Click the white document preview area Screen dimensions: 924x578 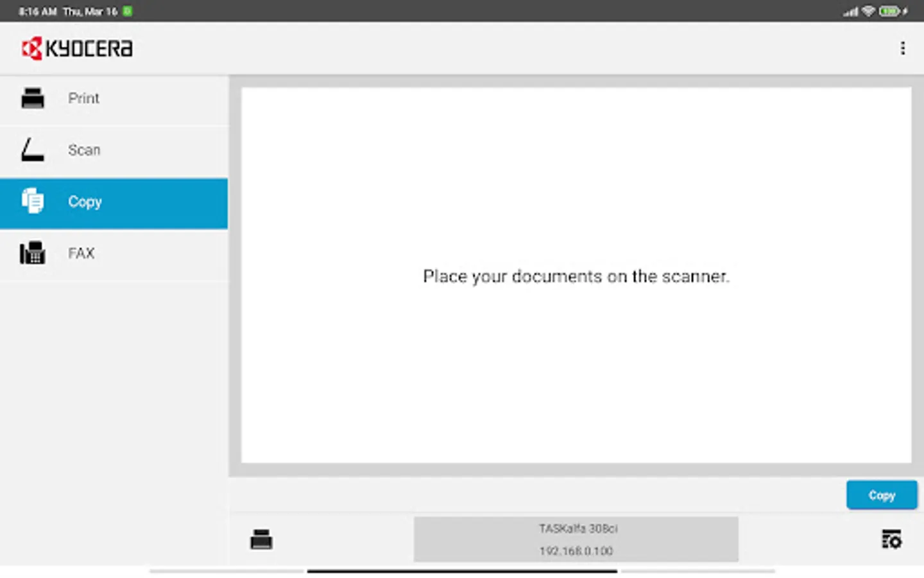coord(576,275)
